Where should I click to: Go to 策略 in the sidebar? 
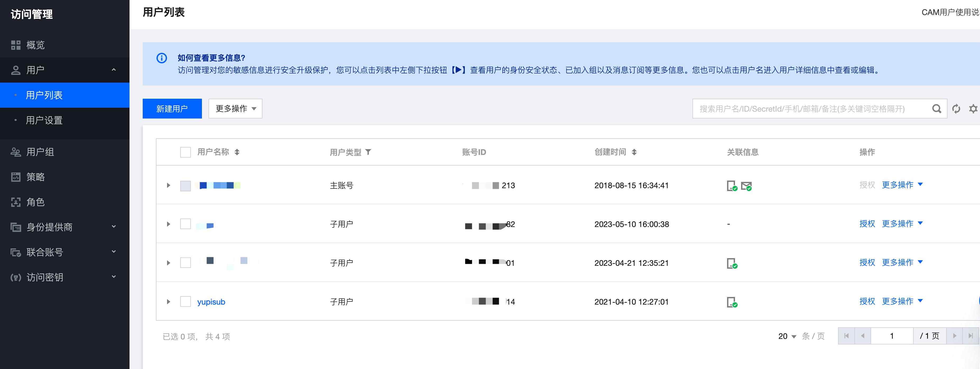35,177
